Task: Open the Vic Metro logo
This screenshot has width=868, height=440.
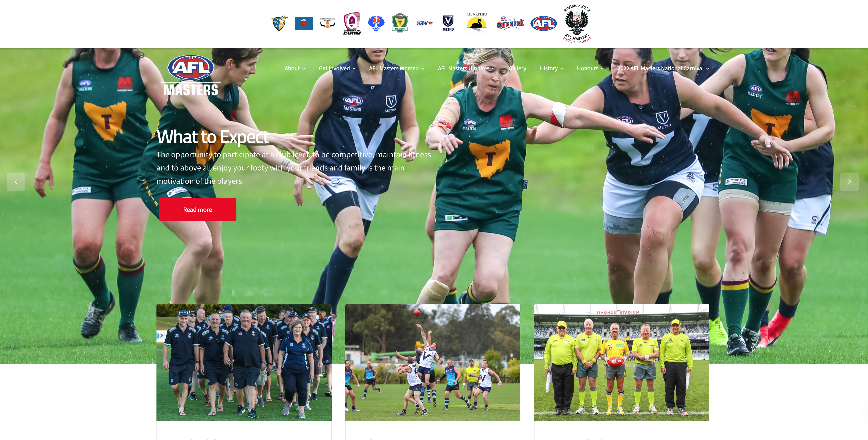Action: point(448,23)
